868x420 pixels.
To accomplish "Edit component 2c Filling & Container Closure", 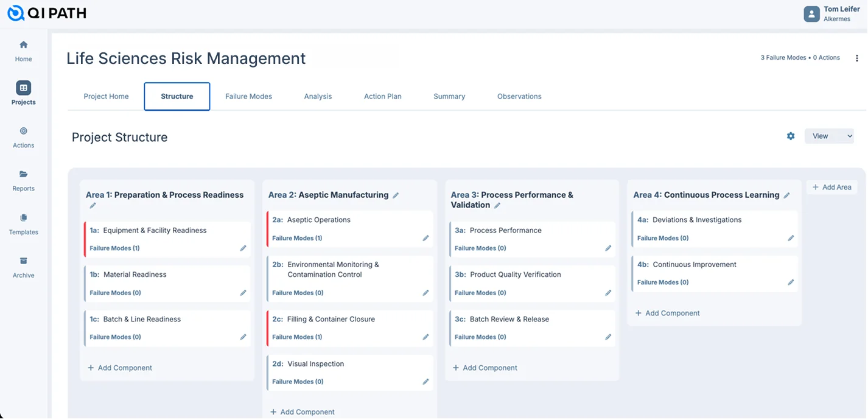I will click(x=425, y=337).
